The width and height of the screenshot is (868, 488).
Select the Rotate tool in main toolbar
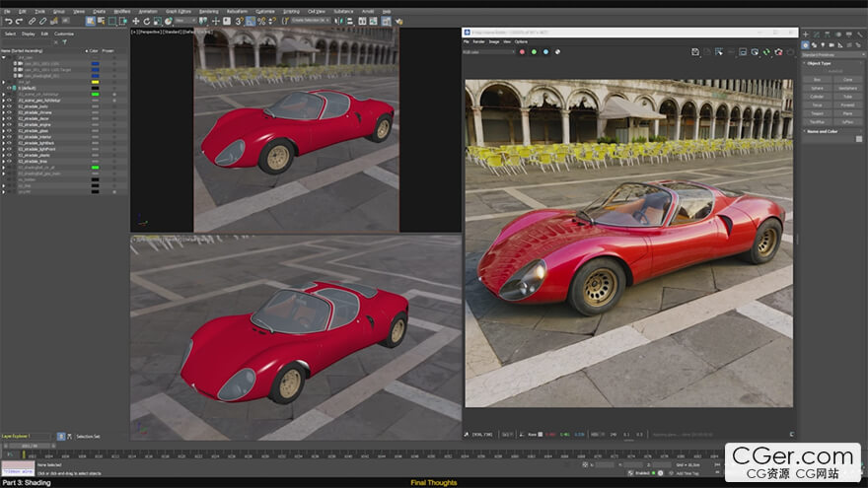pyautogui.click(x=147, y=21)
